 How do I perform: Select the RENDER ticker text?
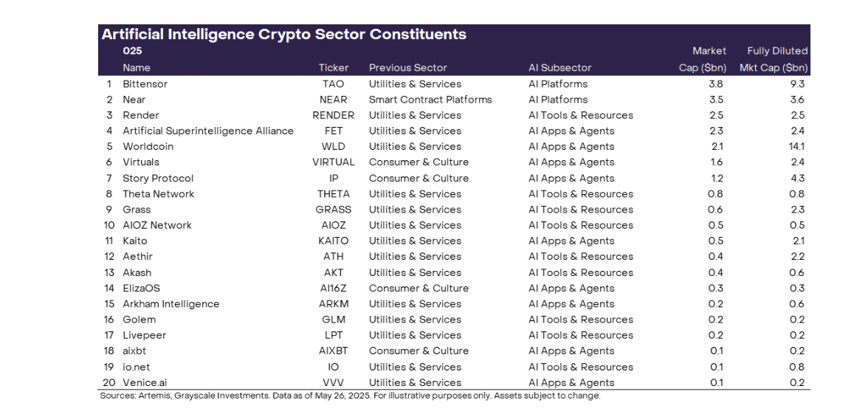[334, 115]
